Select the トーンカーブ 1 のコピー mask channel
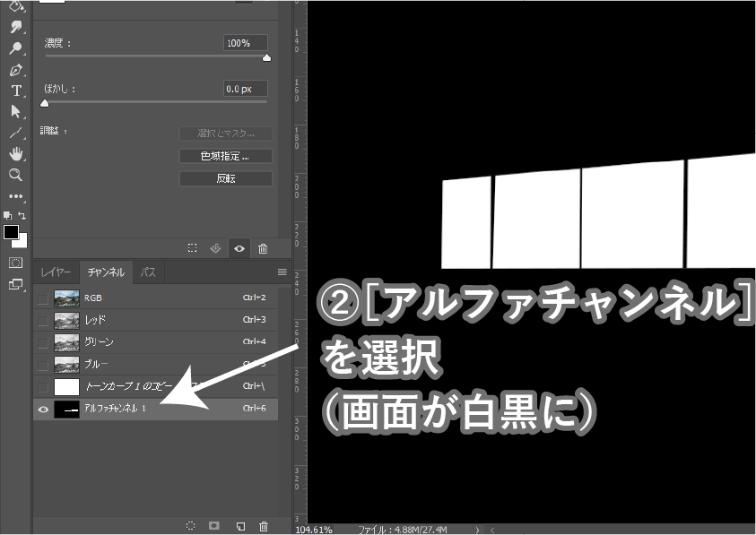Viewport: 756px width, 535px height. pos(156,386)
